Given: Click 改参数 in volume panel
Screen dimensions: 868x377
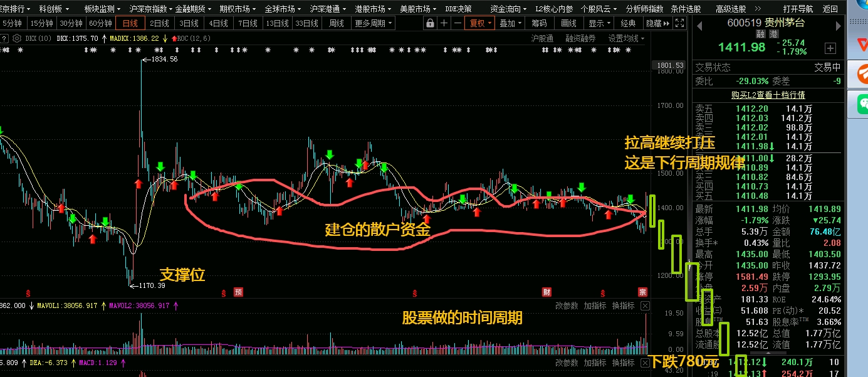Looking at the screenshot, I should [567, 305].
